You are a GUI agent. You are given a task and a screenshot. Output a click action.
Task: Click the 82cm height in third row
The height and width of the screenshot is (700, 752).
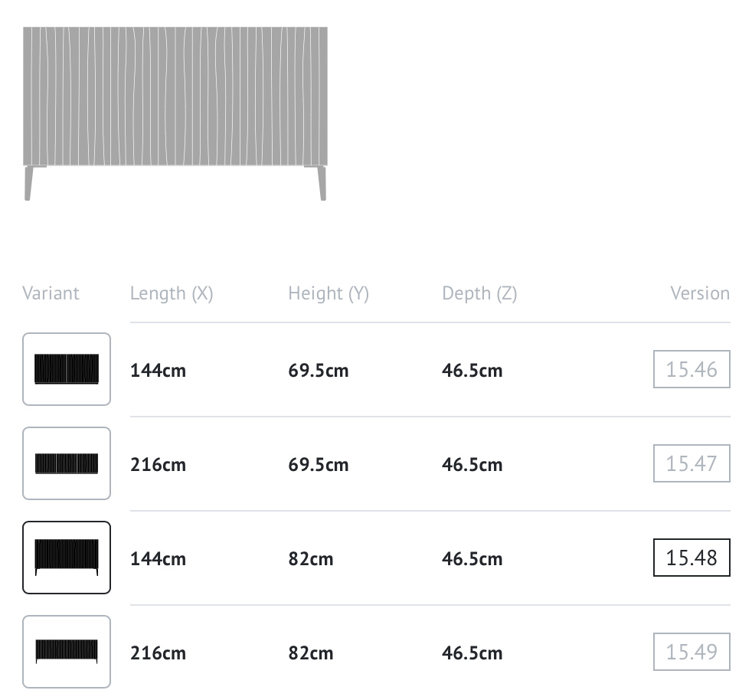tap(311, 559)
